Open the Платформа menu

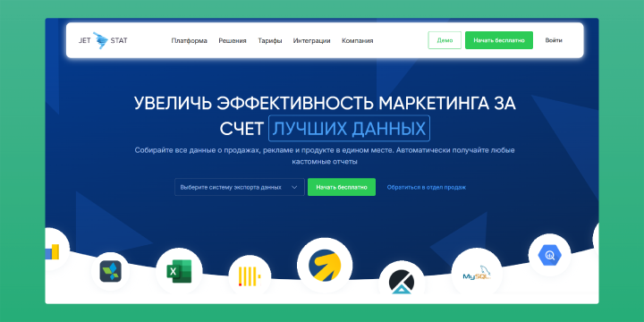tap(190, 40)
